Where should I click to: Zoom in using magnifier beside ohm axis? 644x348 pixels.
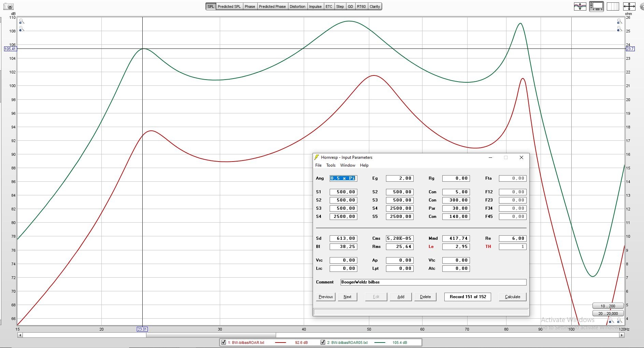619,22
